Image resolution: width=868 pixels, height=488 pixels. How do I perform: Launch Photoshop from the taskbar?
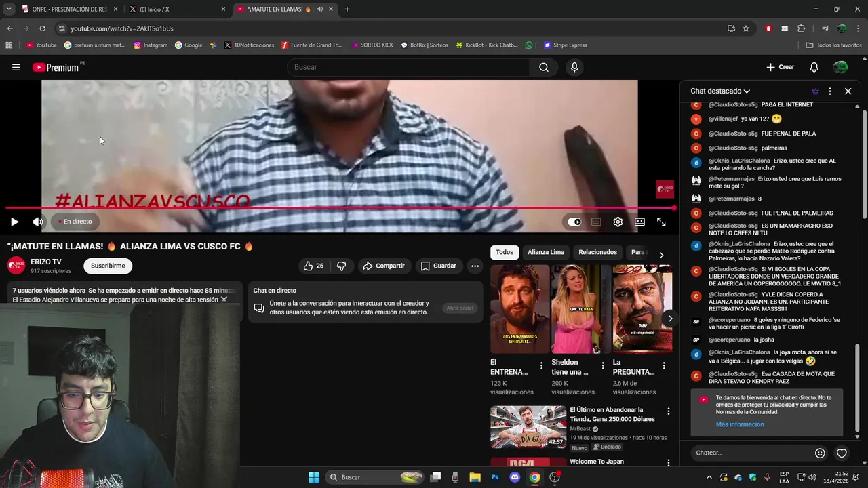(495, 477)
